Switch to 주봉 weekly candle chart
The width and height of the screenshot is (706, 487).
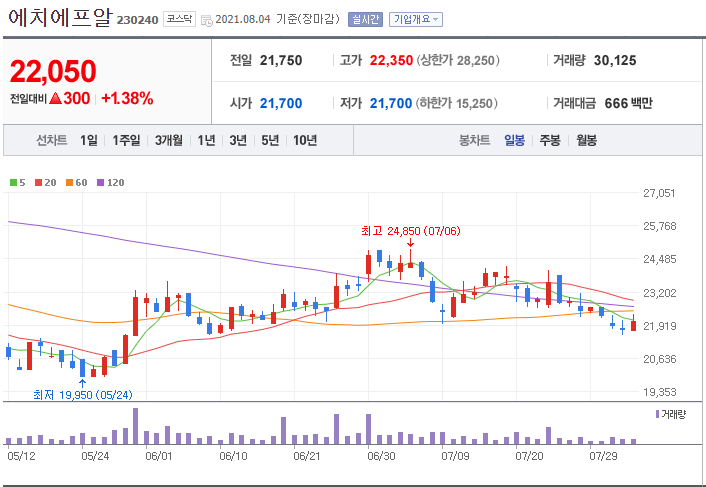(x=550, y=140)
